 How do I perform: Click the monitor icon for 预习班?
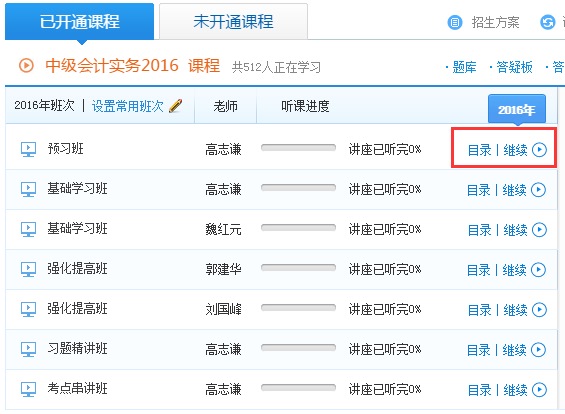point(28,149)
